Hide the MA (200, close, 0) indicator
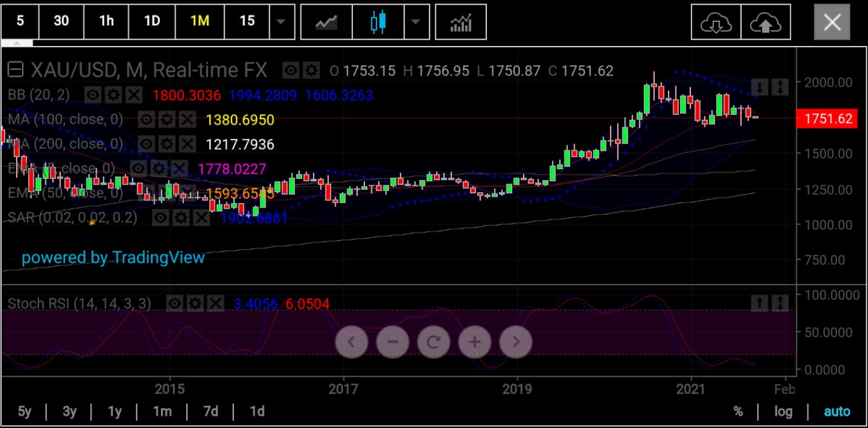 pos(147,144)
